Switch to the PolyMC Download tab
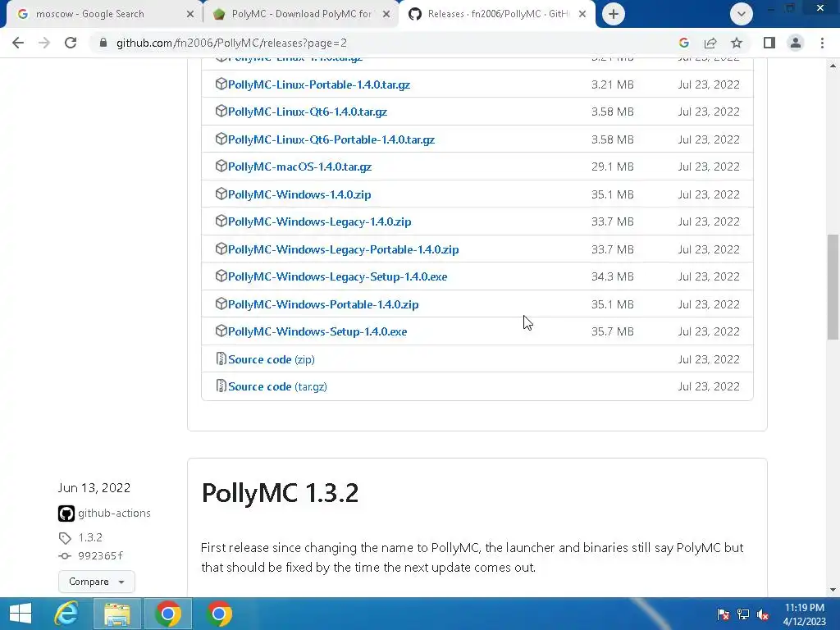840x630 pixels. pyautogui.click(x=300, y=14)
